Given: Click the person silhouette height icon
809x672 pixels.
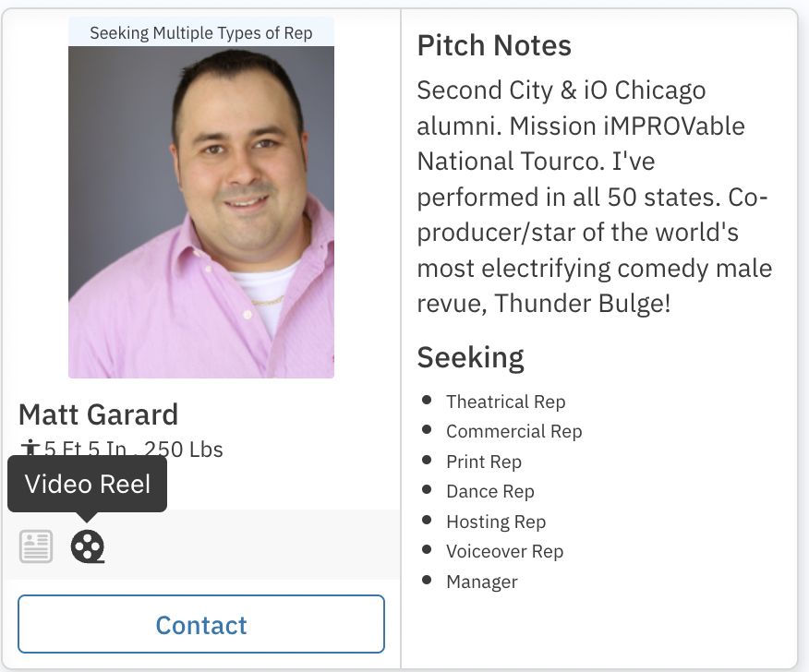Looking at the screenshot, I should click(30, 450).
